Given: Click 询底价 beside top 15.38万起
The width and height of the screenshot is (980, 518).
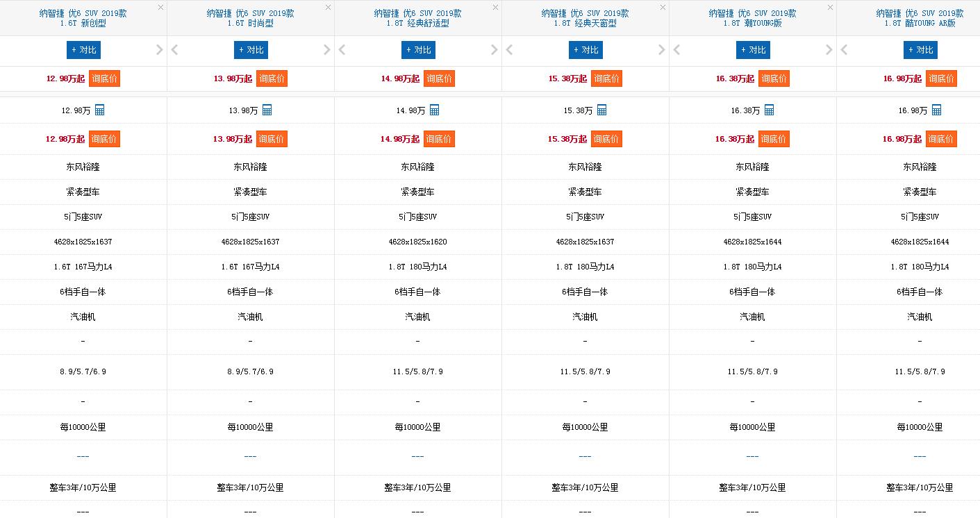Looking at the screenshot, I should click(606, 78).
